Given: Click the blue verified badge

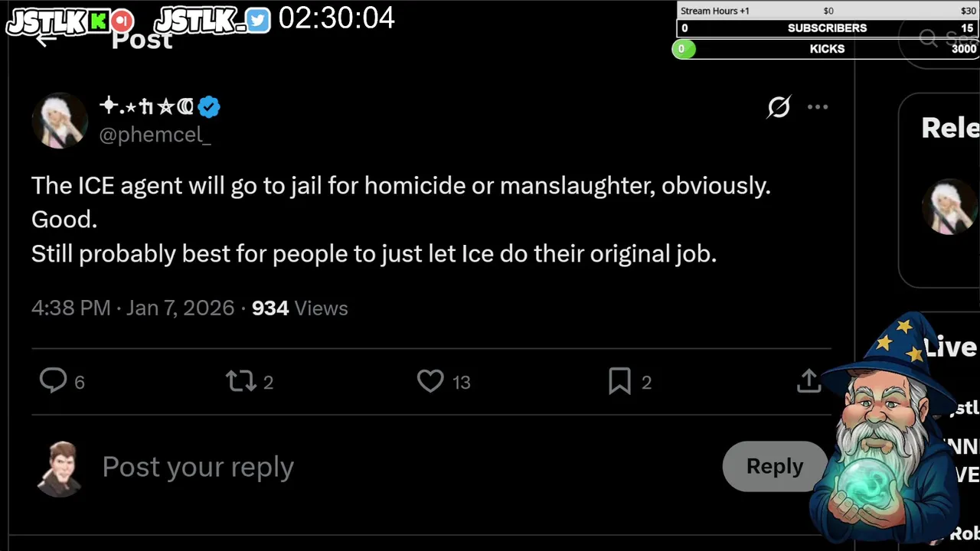Looking at the screenshot, I should (x=209, y=107).
